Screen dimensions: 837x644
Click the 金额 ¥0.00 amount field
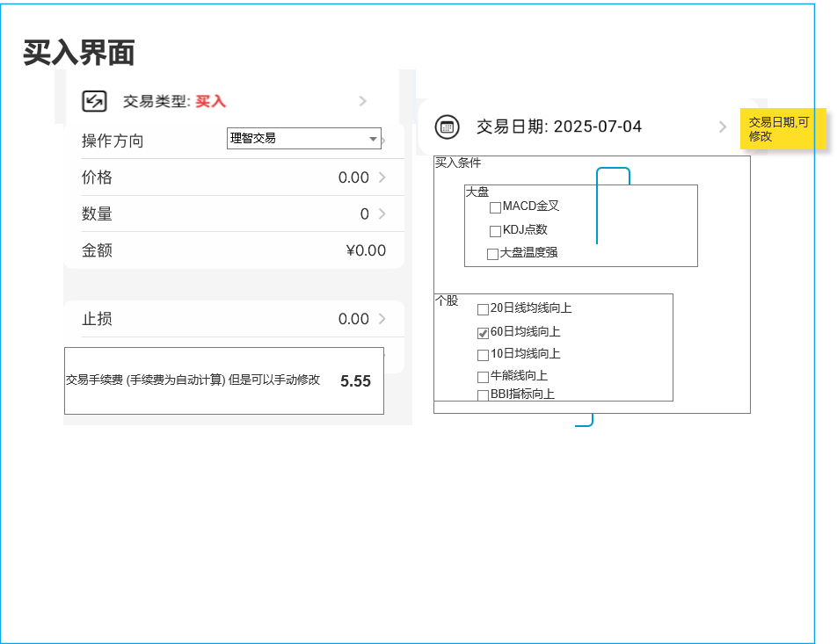click(x=365, y=250)
